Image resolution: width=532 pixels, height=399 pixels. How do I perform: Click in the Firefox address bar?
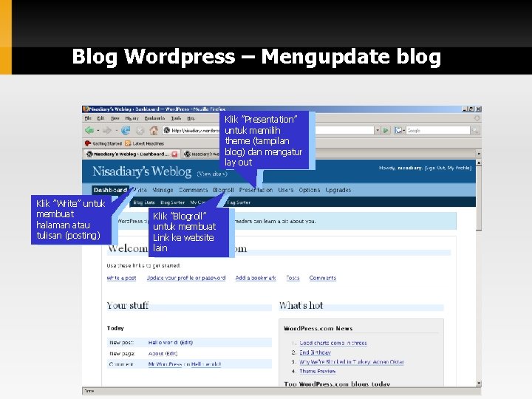coord(268,130)
